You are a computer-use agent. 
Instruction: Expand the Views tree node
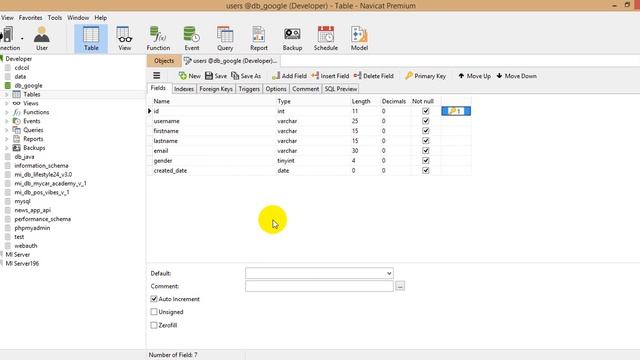pyautogui.click(x=7, y=103)
